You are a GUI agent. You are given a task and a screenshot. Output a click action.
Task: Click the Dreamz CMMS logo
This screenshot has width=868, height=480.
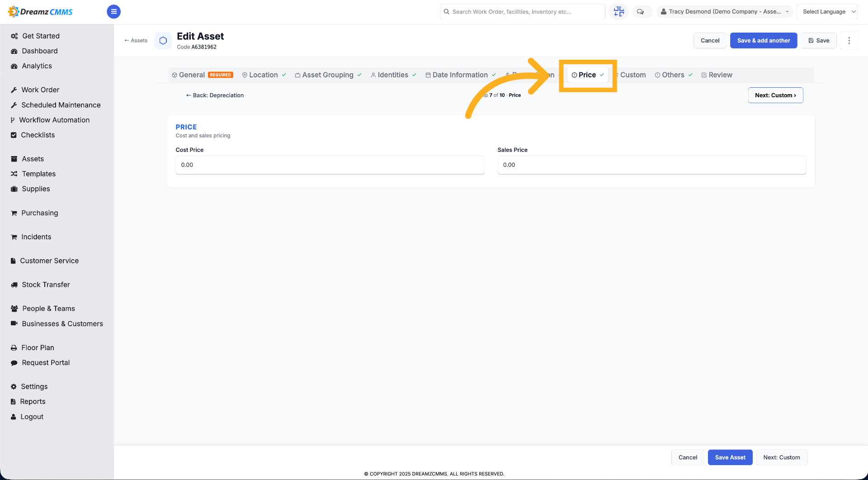40,12
